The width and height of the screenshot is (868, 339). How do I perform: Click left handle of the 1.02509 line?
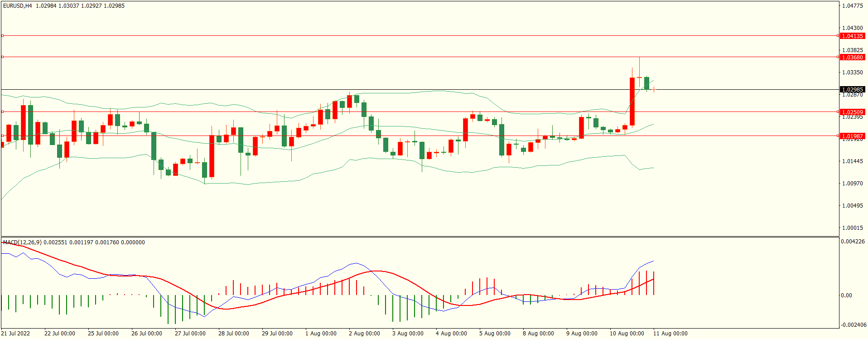click(x=2, y=111)
